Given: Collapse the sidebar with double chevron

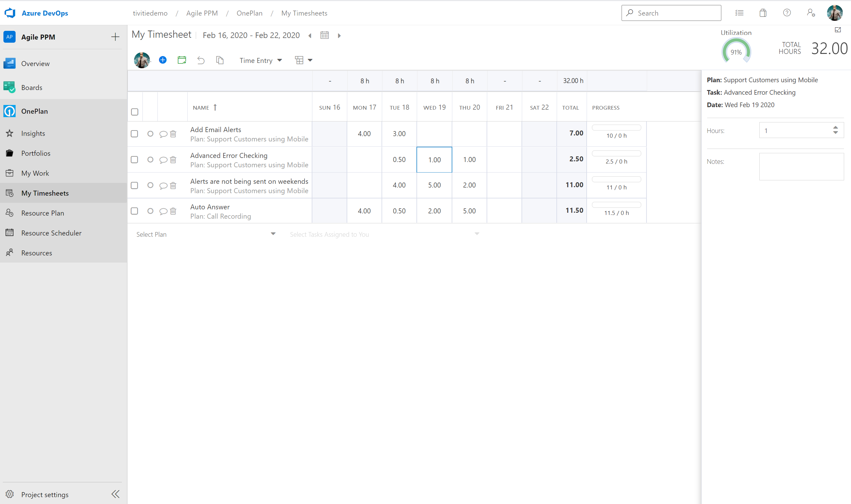Looking at the screenshot, I should point(116,494).
